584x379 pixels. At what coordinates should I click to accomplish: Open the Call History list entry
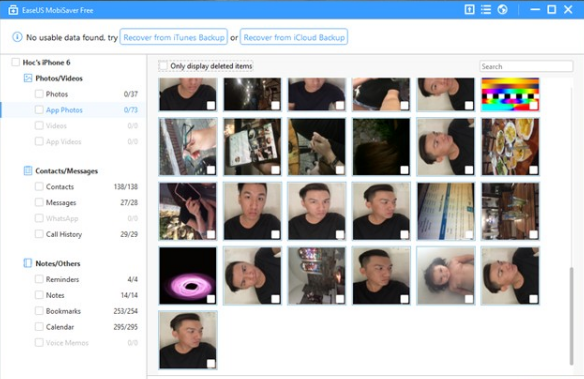(x=64, y=234)
